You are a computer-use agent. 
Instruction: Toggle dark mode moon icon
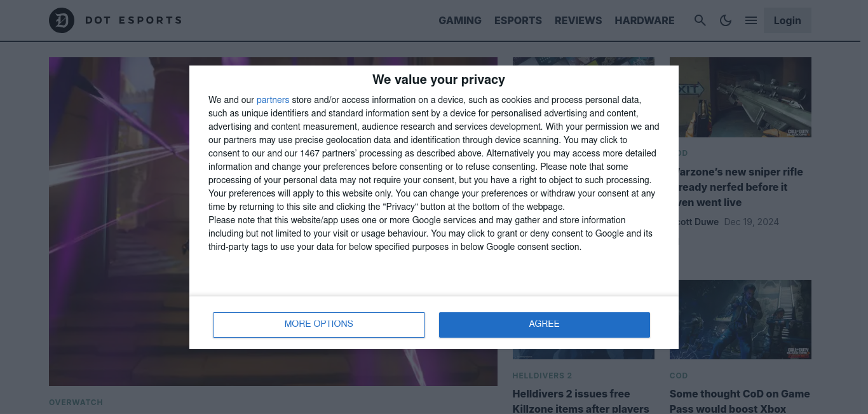(726, 20)
